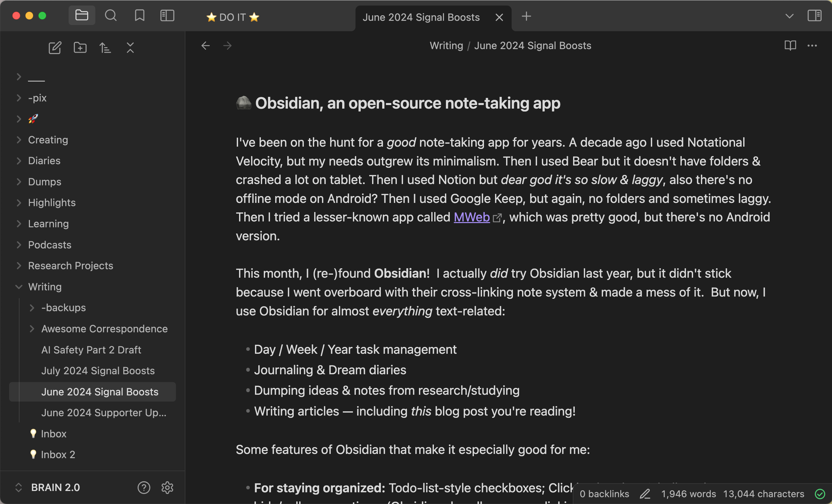Create a new folder with folder-plus icon
Image resolution: width=832 pixels, height=504 pixels.
(80, 48)
